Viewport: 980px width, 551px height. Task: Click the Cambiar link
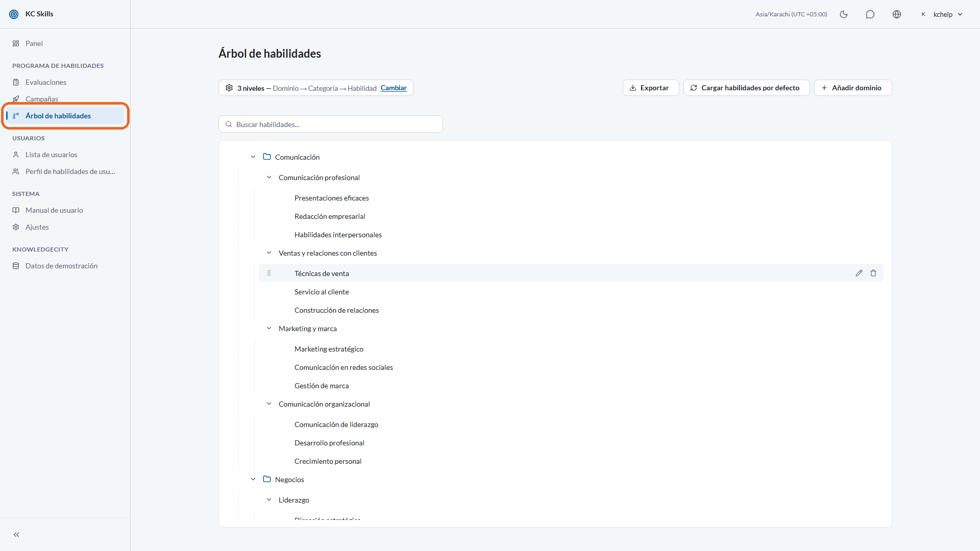tap(394, 88)
